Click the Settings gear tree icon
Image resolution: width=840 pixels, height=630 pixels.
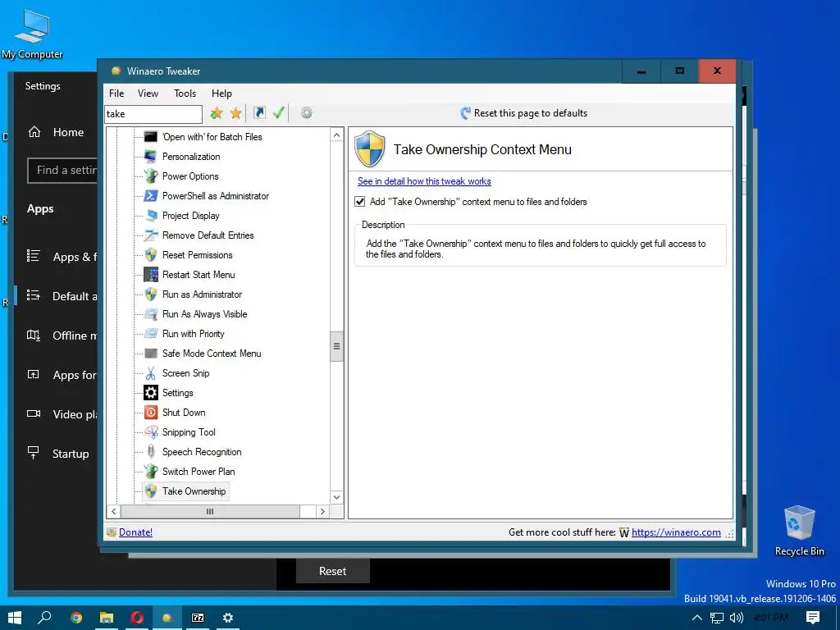151,393
